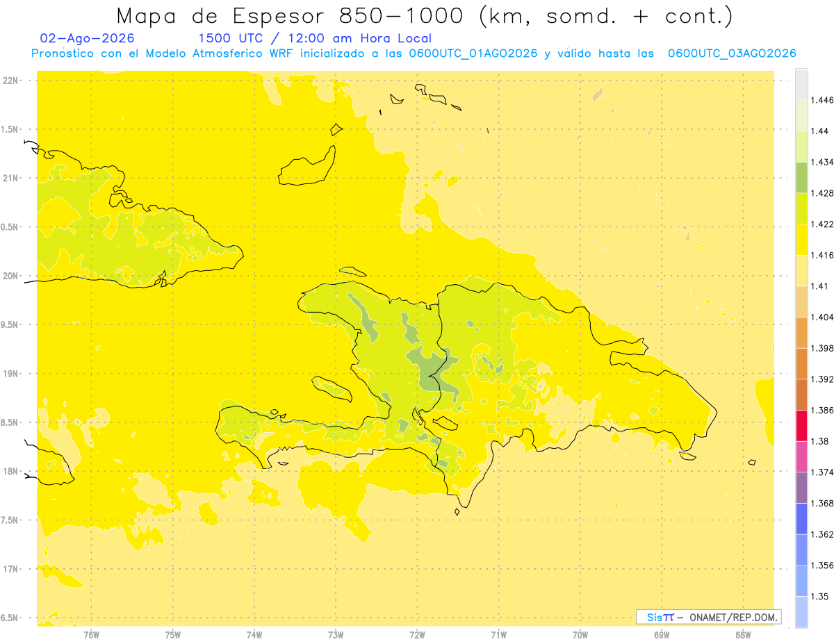This screenshot has width=834, height=644.
Task: Choose the bright yellow band between 1.416 and 1.422
Action: 801,239
